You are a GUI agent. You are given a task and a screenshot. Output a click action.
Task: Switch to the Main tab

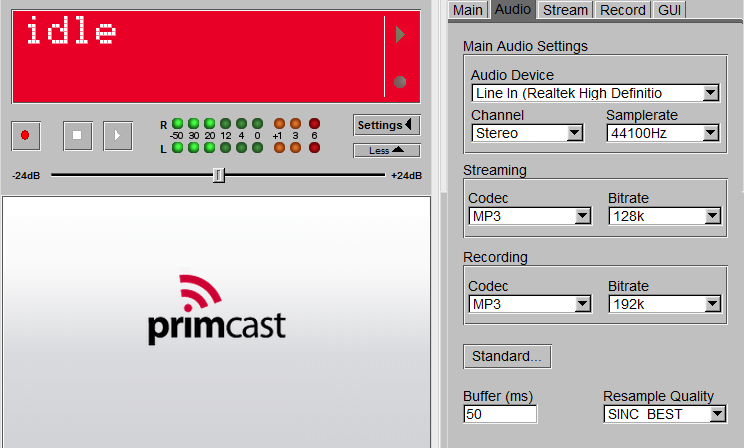(468, 10)
